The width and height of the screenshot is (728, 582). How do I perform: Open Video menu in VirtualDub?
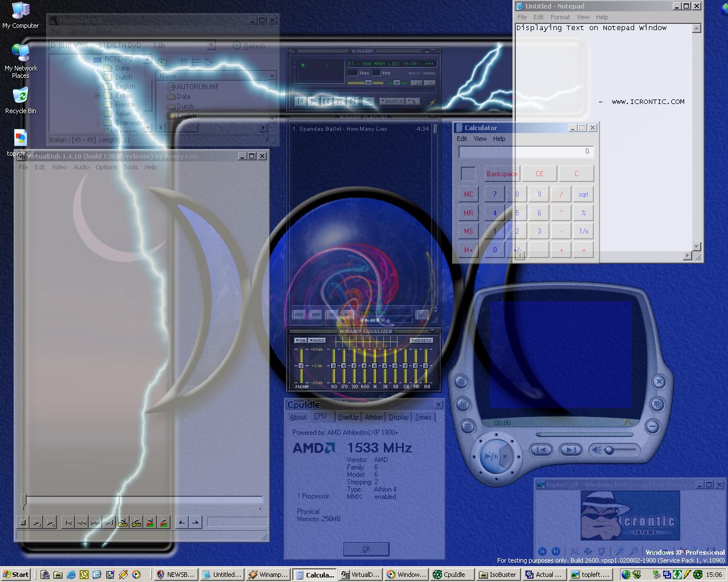(59, 167)
